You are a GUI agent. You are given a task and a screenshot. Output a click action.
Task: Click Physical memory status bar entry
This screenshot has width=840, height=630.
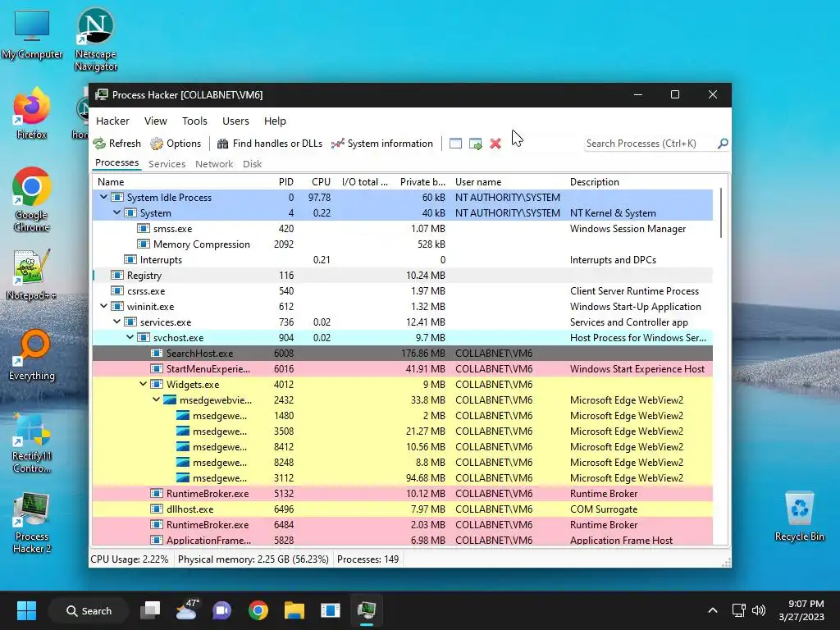tap(253, 559)
